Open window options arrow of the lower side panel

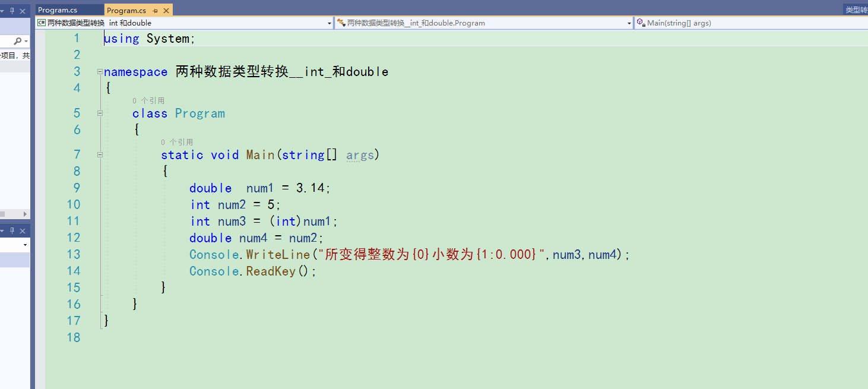click(3, 230)
